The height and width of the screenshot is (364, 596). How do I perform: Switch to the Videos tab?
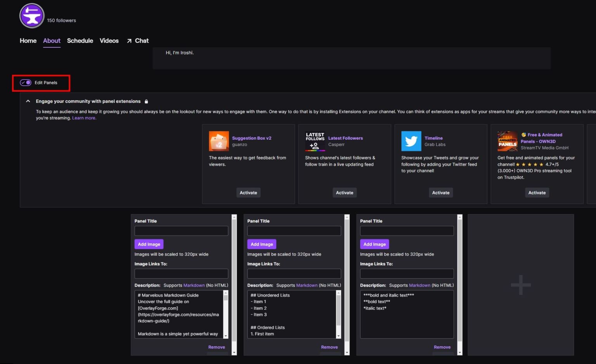[109, 41]
